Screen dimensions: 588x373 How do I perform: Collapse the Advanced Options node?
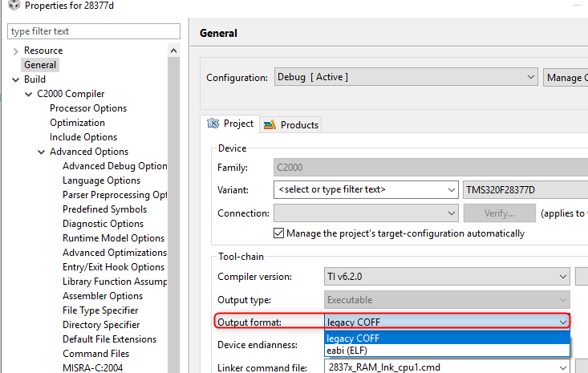[x=42, y=152]
